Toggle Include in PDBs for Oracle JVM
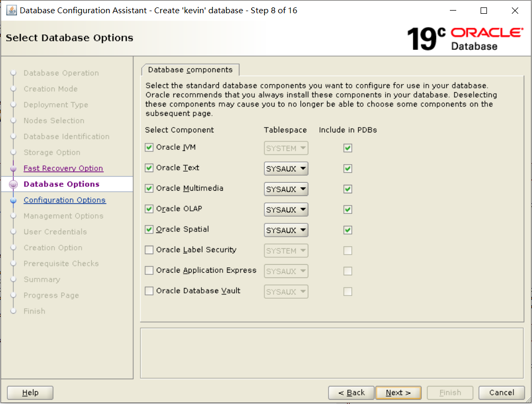The height and width of the screenshot is (404, 532). (x=348, y=148)
